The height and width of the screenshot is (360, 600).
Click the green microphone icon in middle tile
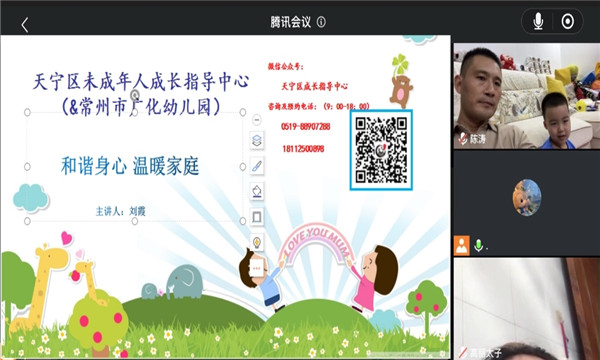[x=478, y=245]
